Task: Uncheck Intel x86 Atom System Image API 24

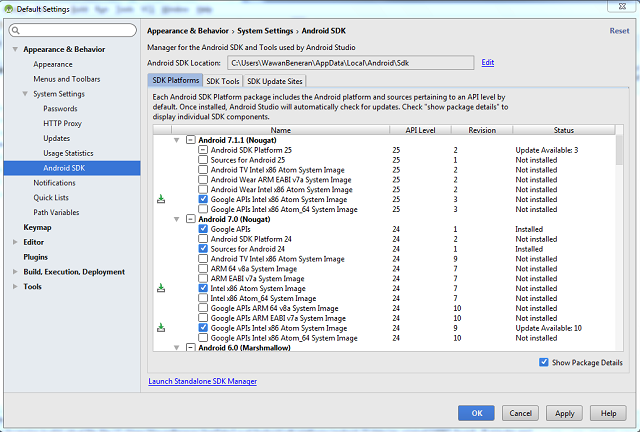Action: tap(203, 288)
